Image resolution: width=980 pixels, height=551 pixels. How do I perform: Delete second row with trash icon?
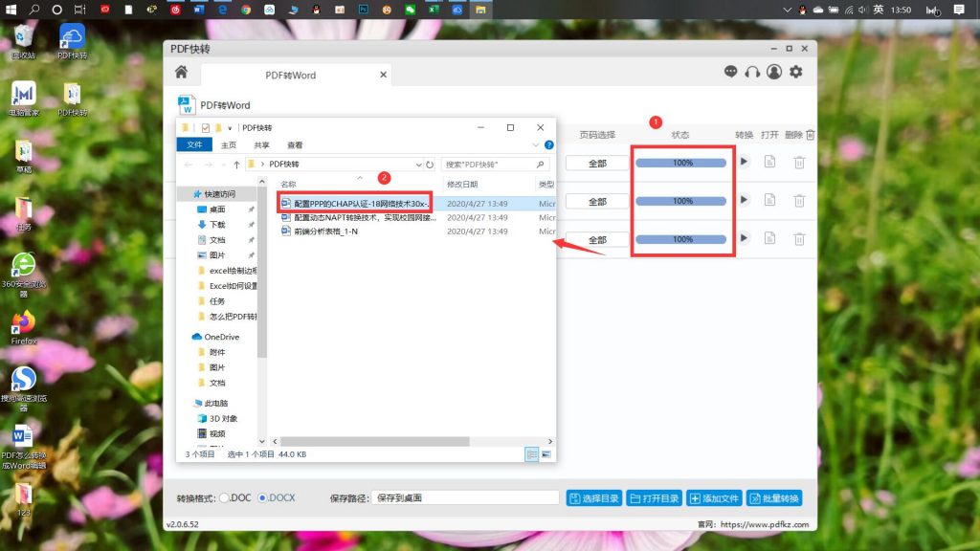[799, 201]
